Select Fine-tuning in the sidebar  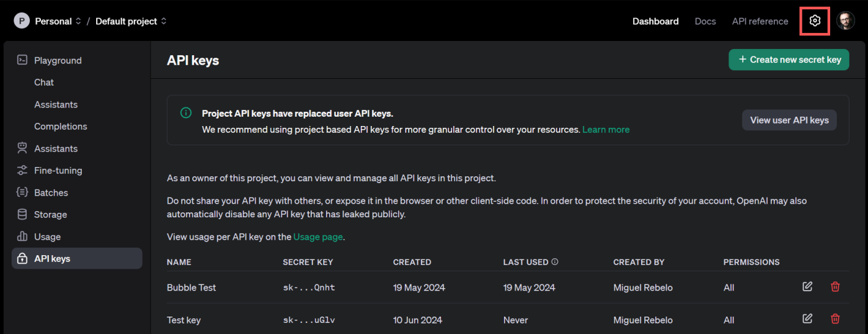click(x=58, y=170)
